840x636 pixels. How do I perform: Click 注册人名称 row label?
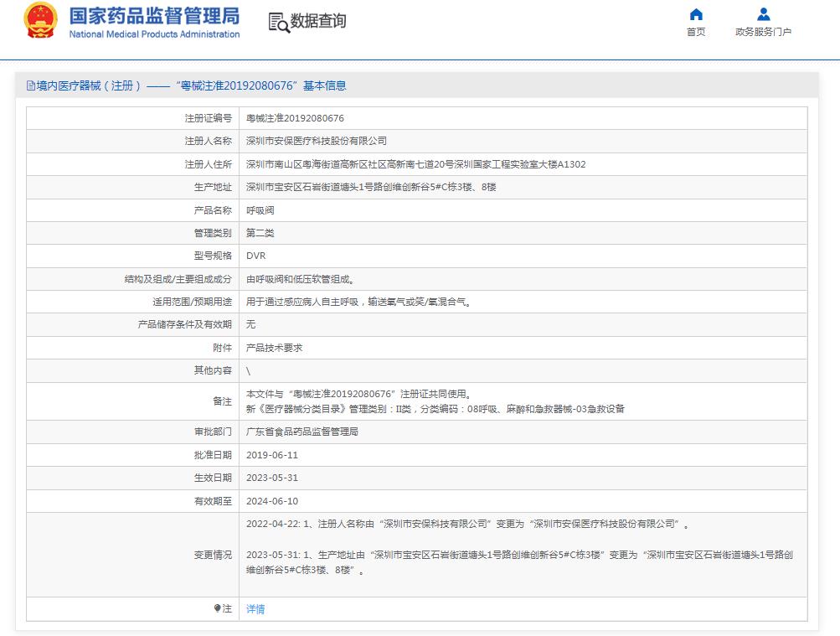tap(209, 141)
